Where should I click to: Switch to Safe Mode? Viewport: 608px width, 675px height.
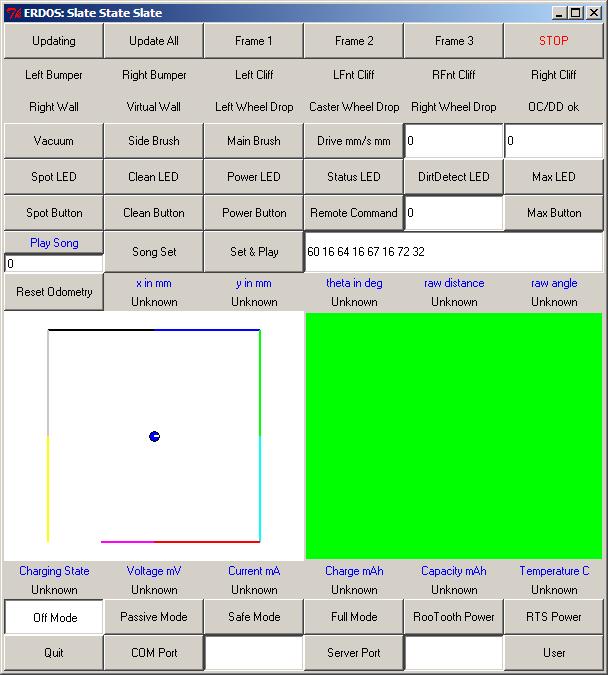(x=254, y=617)
